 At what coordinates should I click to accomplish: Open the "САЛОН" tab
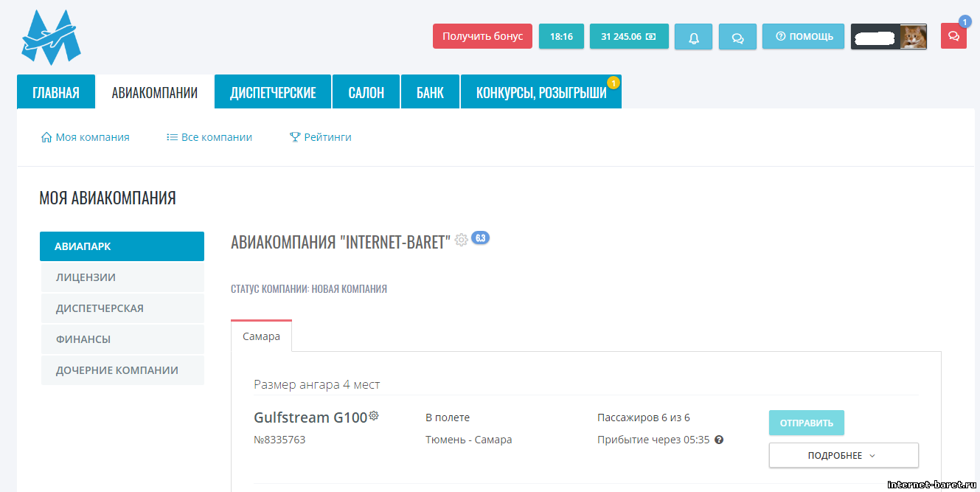(x=366, y=92)
